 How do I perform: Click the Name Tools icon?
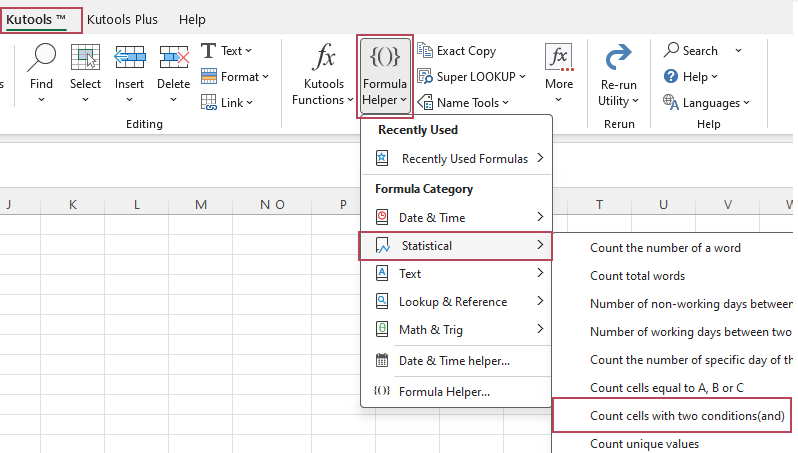coord(425,102)
